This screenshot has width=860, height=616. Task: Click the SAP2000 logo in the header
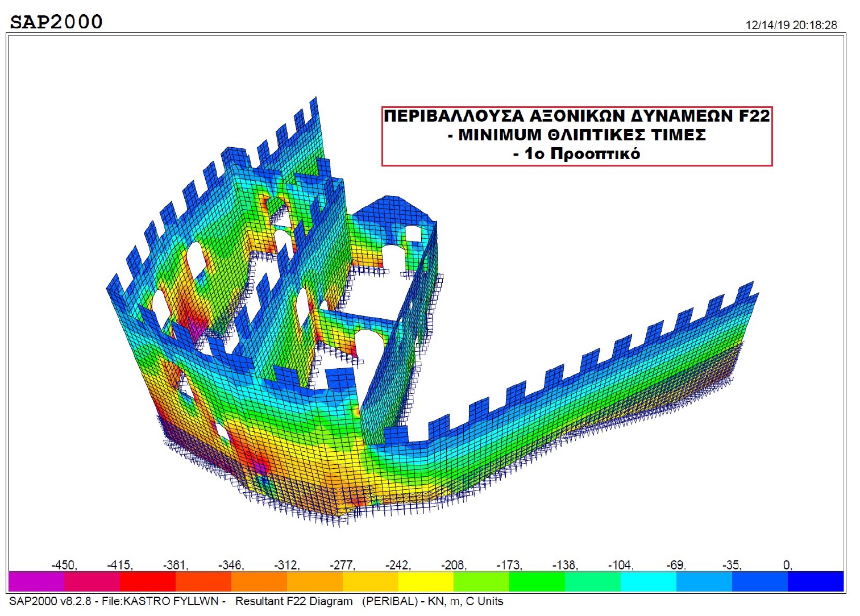click(x=56, y=22)
